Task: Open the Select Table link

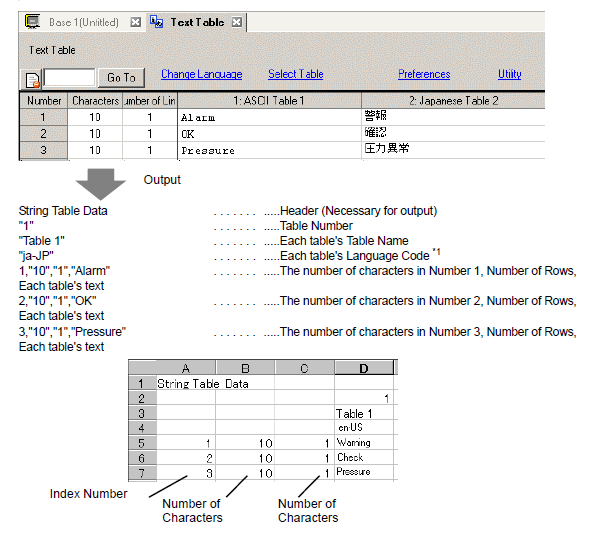Action: point(296,74)
